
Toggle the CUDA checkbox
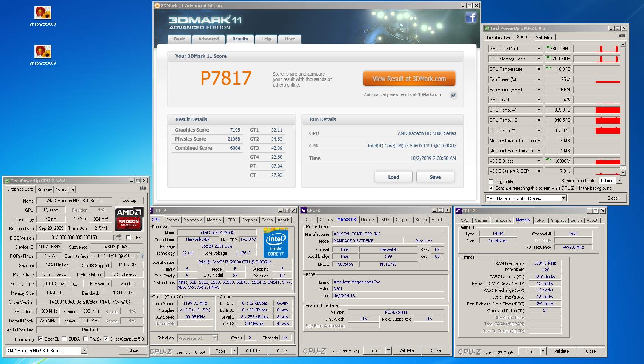pos(64,339)
